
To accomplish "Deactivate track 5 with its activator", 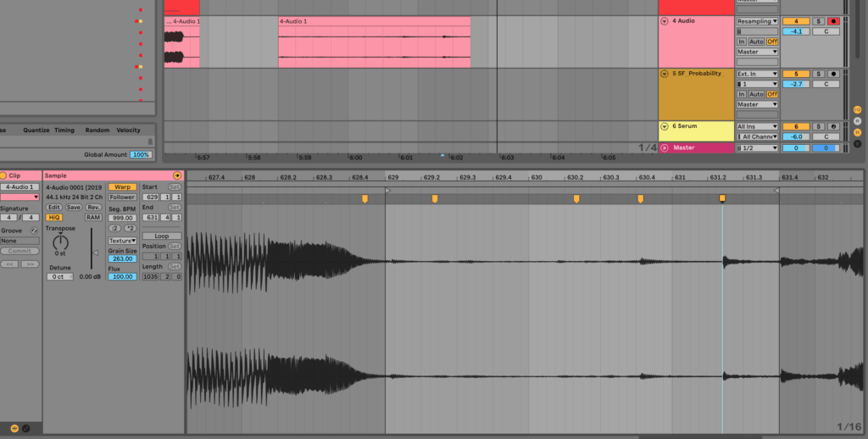I will [796, 74].
